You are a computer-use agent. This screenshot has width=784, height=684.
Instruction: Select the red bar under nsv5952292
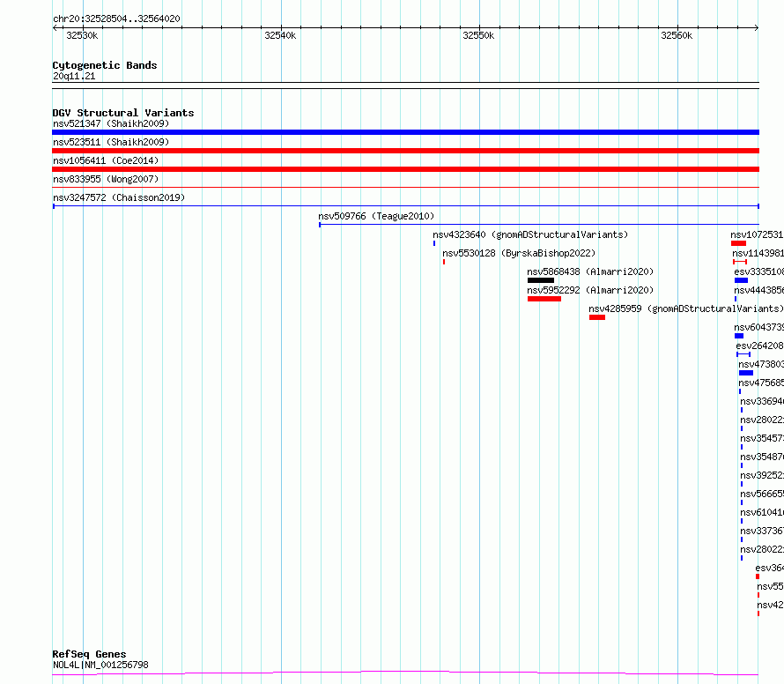pos(544,299)
